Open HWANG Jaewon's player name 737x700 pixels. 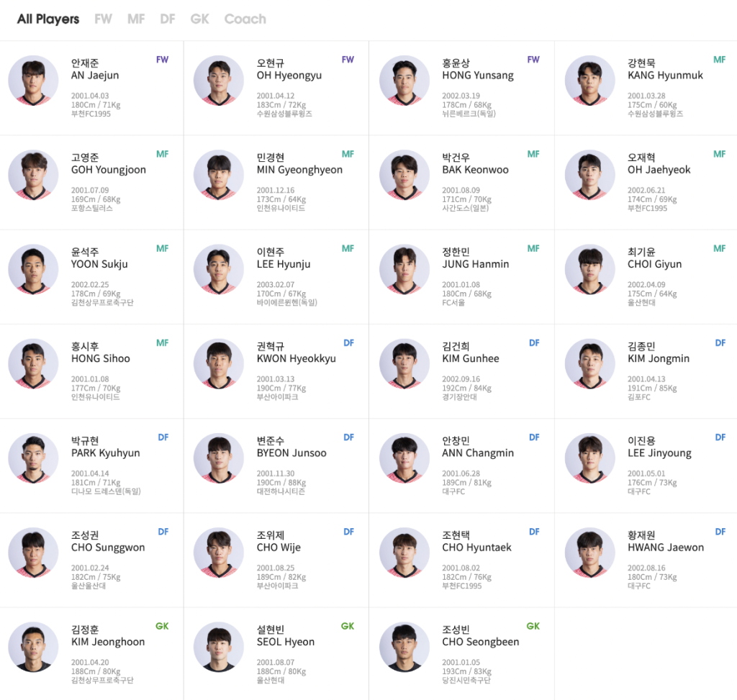[x=666, y=547]
